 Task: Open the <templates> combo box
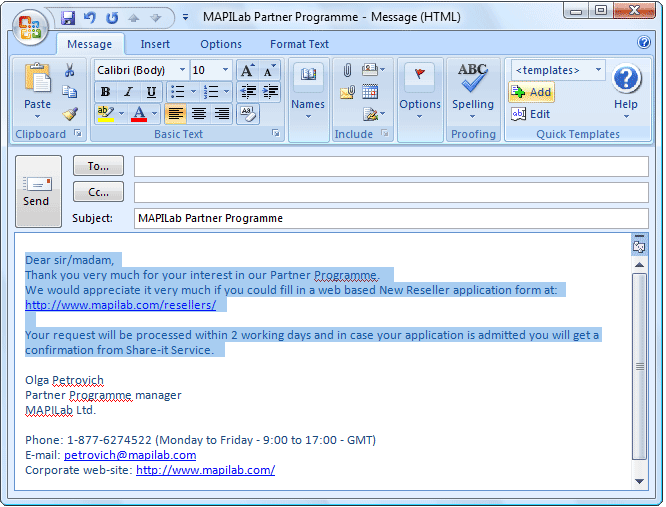[558, 70]
